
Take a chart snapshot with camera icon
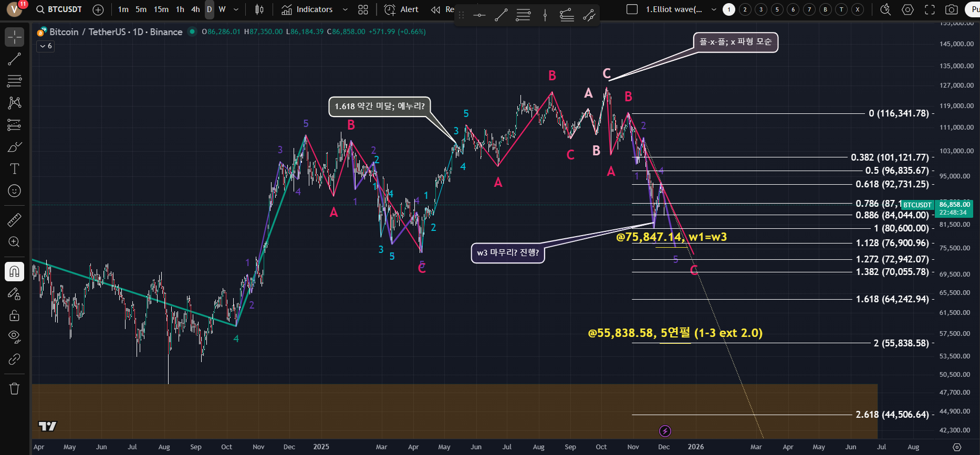(951, 9)
